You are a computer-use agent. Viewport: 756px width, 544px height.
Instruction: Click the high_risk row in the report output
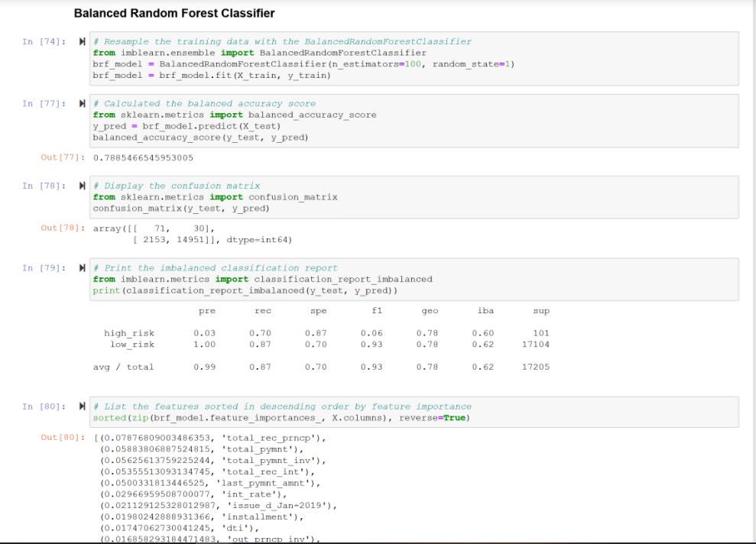[x=130, y=332]
